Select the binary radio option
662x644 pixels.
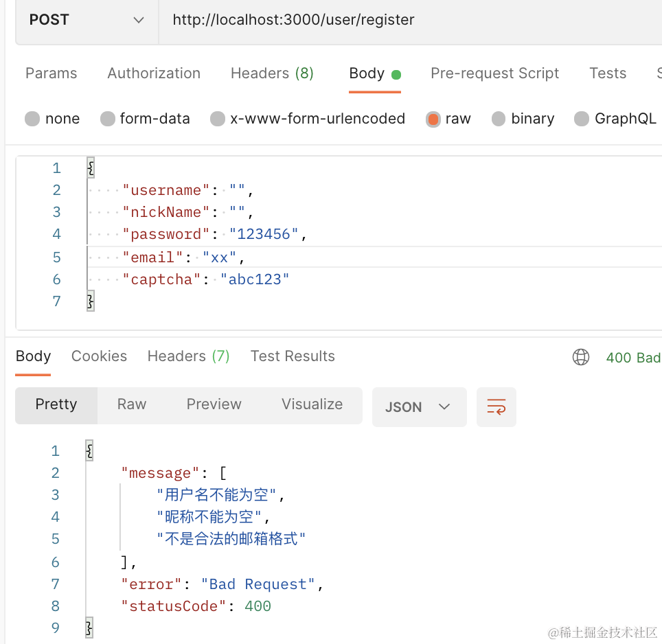pos(499,119)
